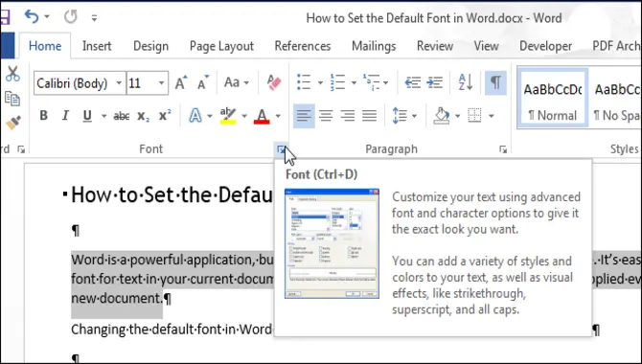Image resolution: width=642 pixels, height=364 pixels.
Task: Open the Shading color dropdown arrow
Action: coord(458,116)
